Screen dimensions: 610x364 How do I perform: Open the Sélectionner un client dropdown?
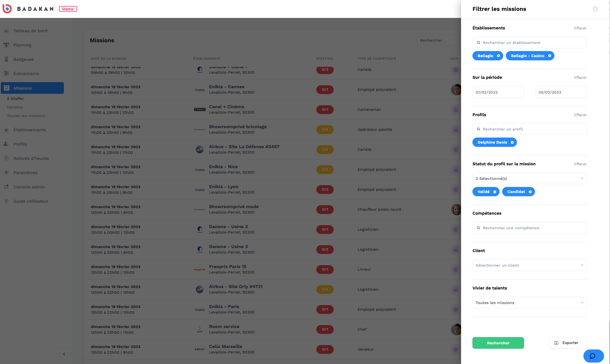[529, 265]
